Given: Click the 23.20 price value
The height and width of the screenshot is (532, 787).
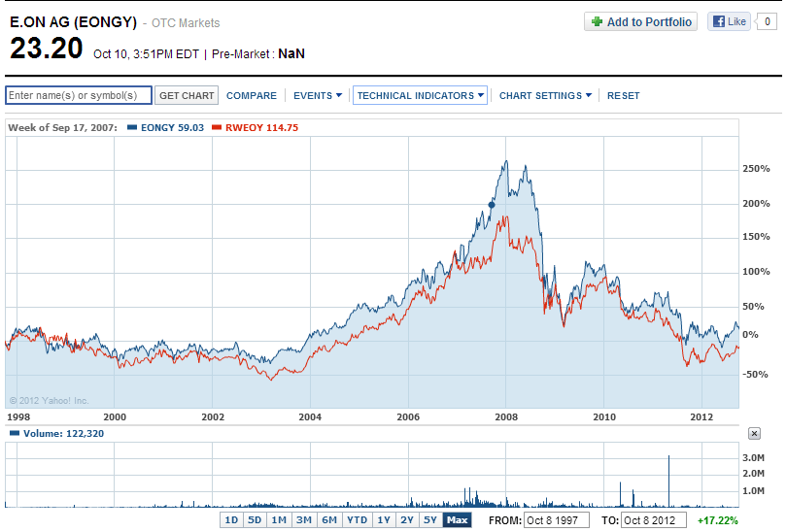Looking at the screenshot, I should point(47,49).
